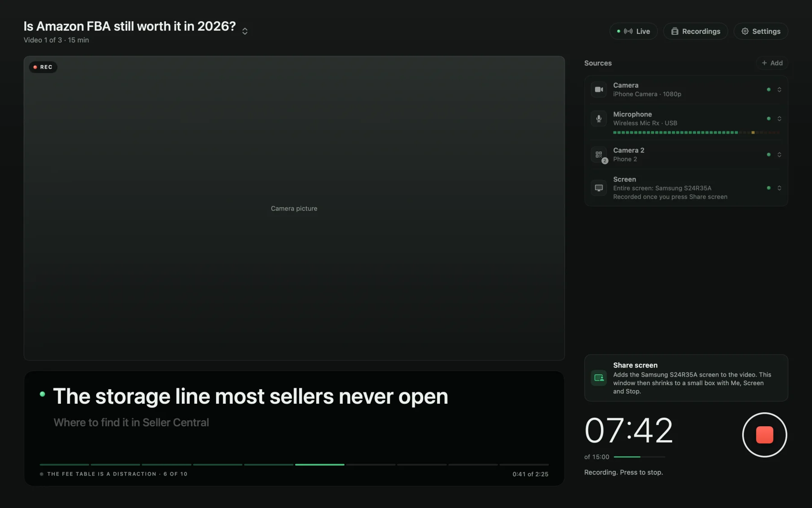Image resolution: width=812 pixels, height=508 pixels.
Task: Open the Microphone source device dropdown
Action: coord(779,118)
